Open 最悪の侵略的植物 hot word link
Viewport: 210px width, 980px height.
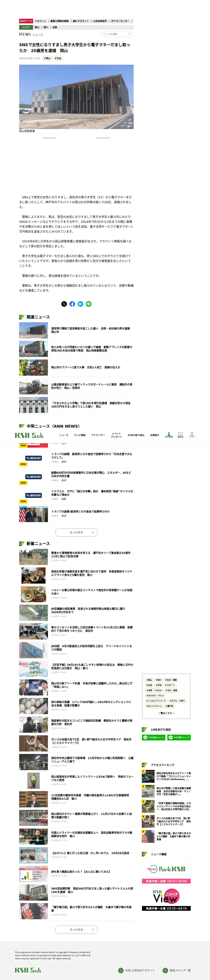pyautogui.click(x=60, y=21)
